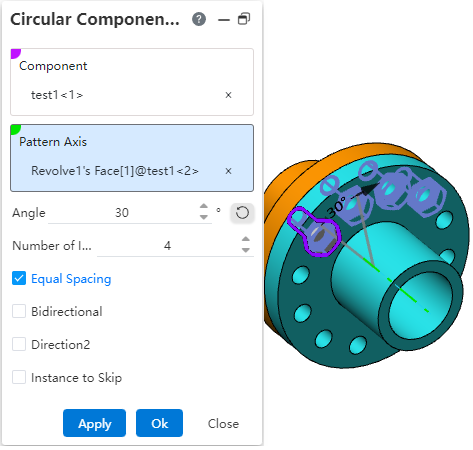Confirm the pattern with Ok button
473x450 pixels.
(x=159, y=423)
